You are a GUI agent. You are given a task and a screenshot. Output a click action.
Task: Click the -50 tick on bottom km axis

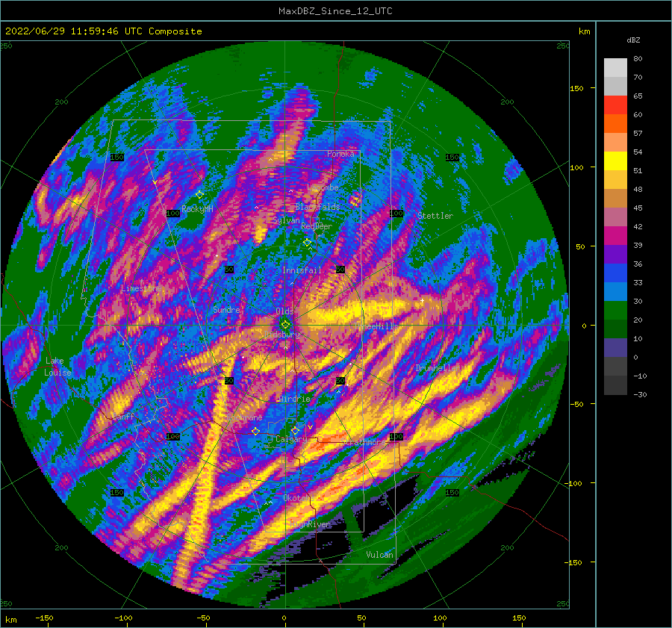(203, 618)
